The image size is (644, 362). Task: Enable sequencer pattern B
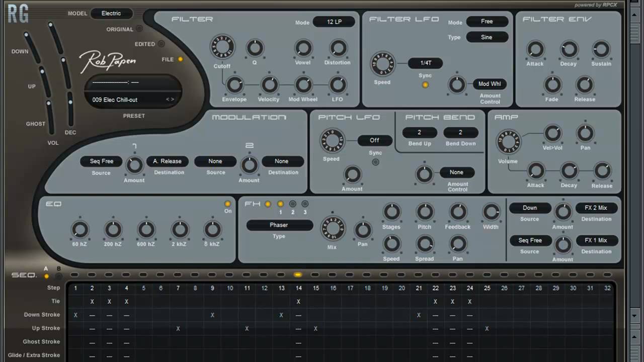(x=58, y=276)
